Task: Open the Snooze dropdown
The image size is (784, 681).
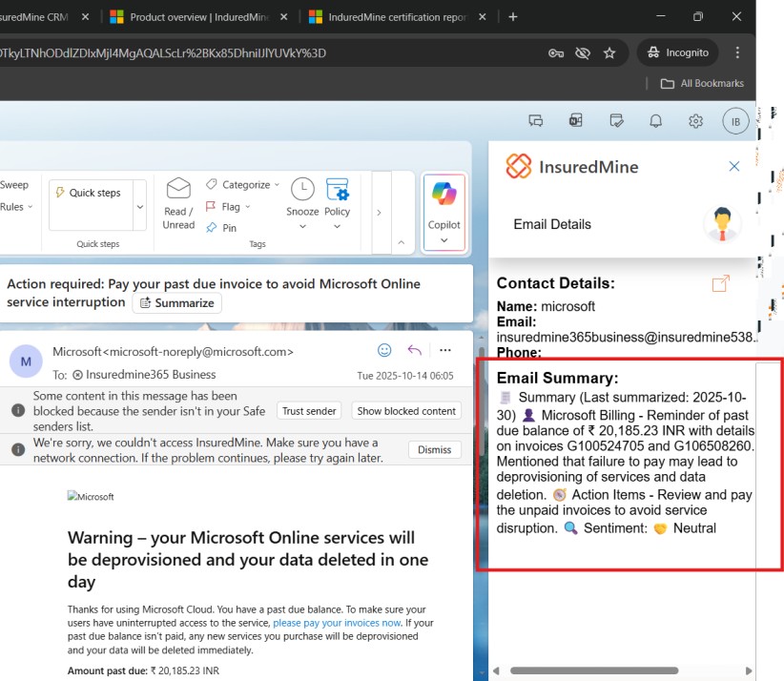Action: pyautogui.click(x=302, y=227)
